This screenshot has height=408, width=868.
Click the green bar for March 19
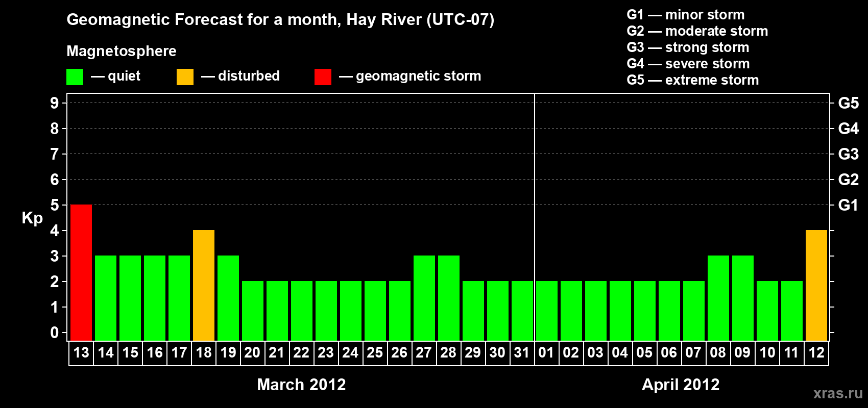tap(228, 298)
